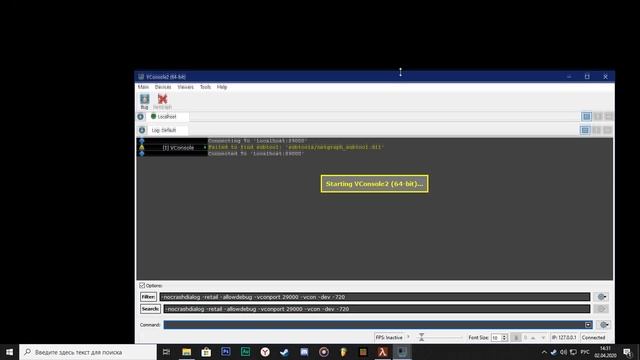This screenshot has width=640, height=360.
Task: Open Yandex Browser from the taskbar
Action: tap(265, 352)
